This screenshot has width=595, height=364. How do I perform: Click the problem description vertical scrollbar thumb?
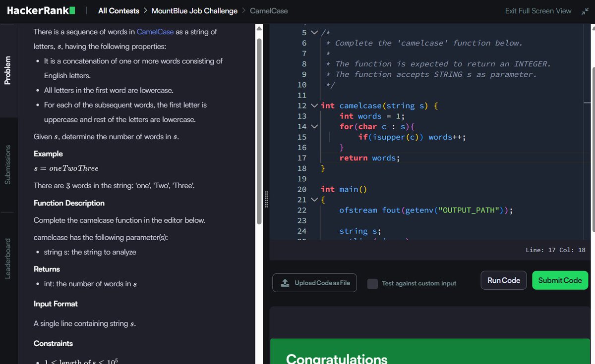coord(259,131)
